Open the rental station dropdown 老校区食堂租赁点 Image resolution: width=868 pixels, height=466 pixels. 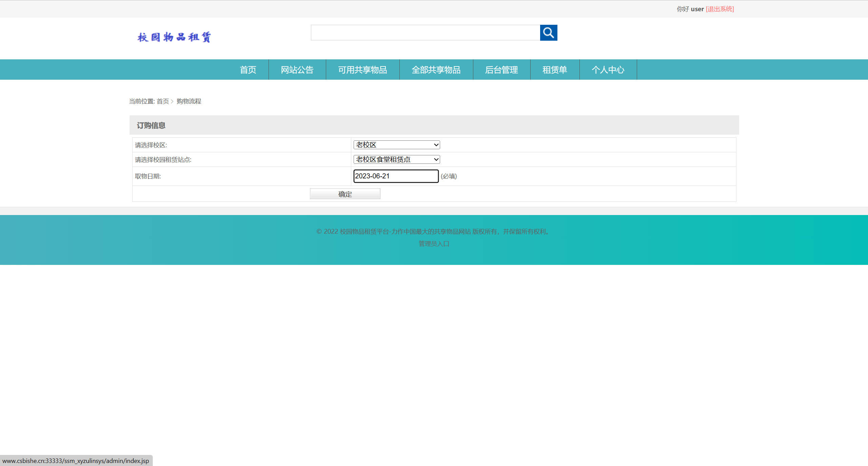pos(396,159)
